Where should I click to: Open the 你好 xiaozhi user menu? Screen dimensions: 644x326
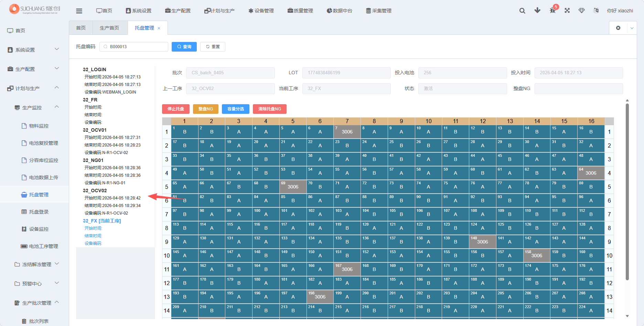(x=620, y=11)
